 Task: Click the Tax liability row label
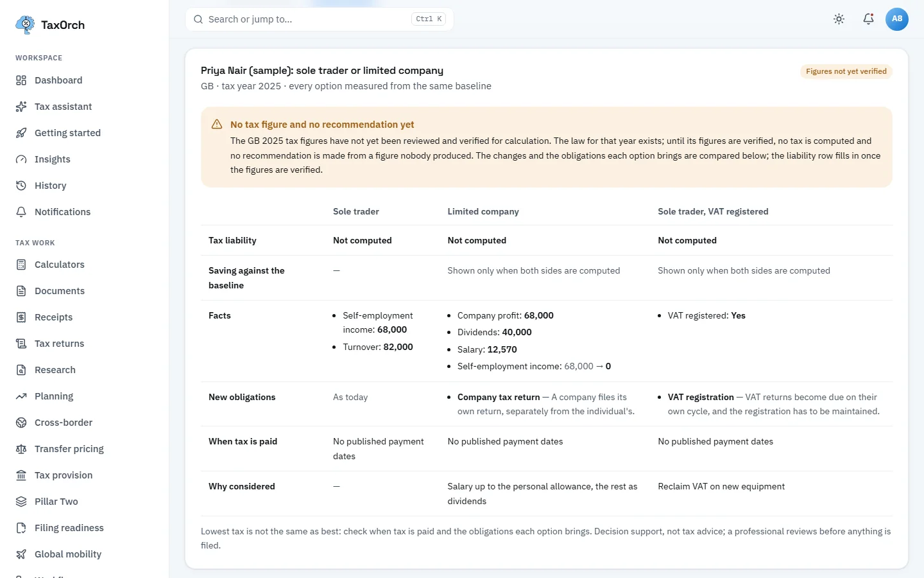[232, 240]
